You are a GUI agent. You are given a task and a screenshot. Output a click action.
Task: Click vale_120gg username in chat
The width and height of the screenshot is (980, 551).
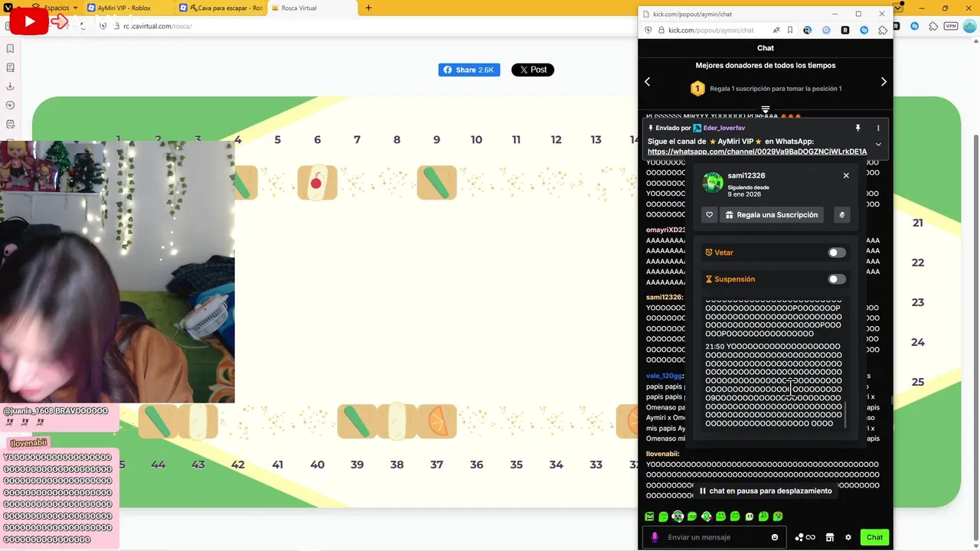(x=664, y=376)
